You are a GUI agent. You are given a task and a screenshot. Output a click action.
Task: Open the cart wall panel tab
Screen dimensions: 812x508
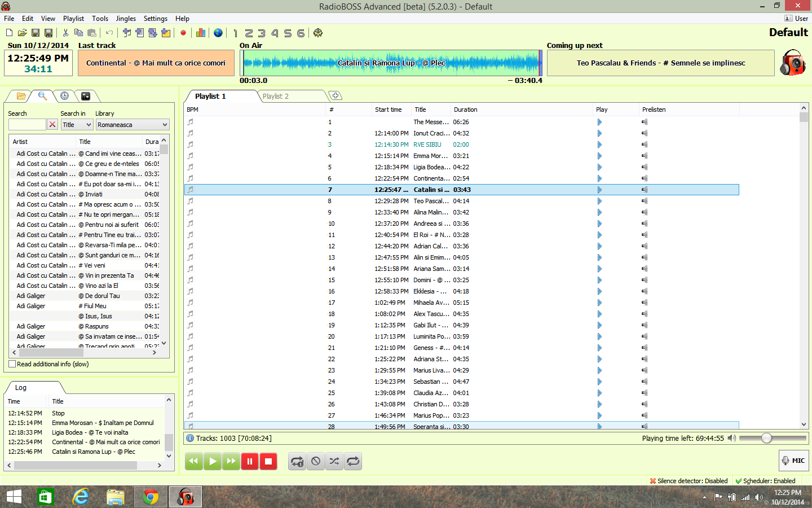point(86,96)
